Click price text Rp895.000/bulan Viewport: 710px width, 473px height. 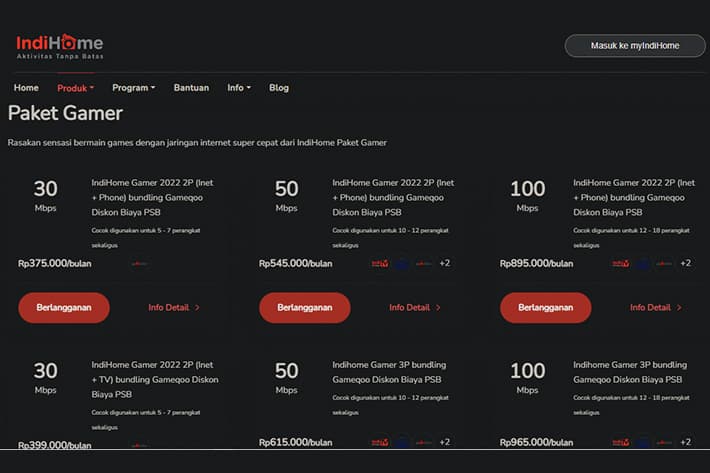[x=537, y=263]
